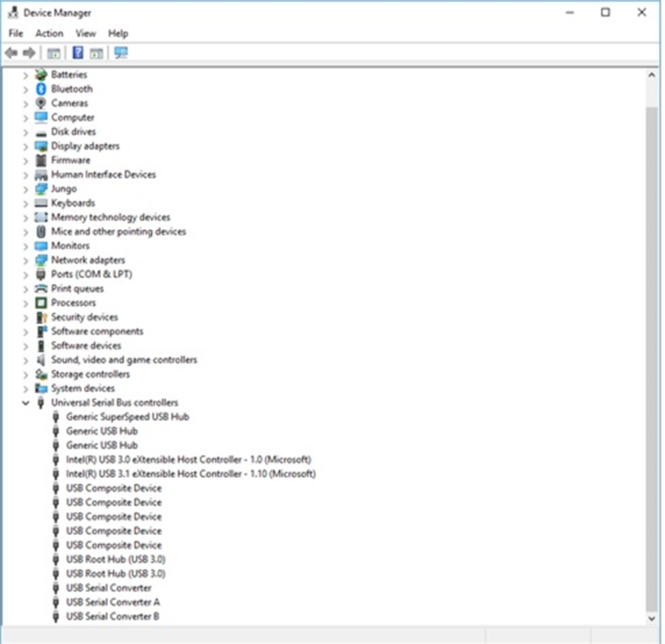665x644 pixels.
Task: Select the Jungo category
Action: (x=63, y=189)
